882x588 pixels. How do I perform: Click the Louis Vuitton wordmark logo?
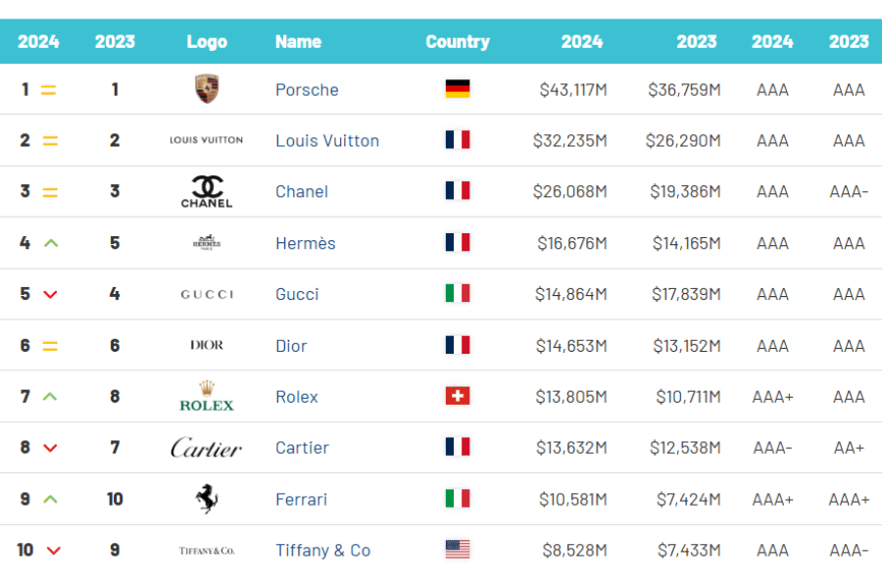click(x=207, y=140)
